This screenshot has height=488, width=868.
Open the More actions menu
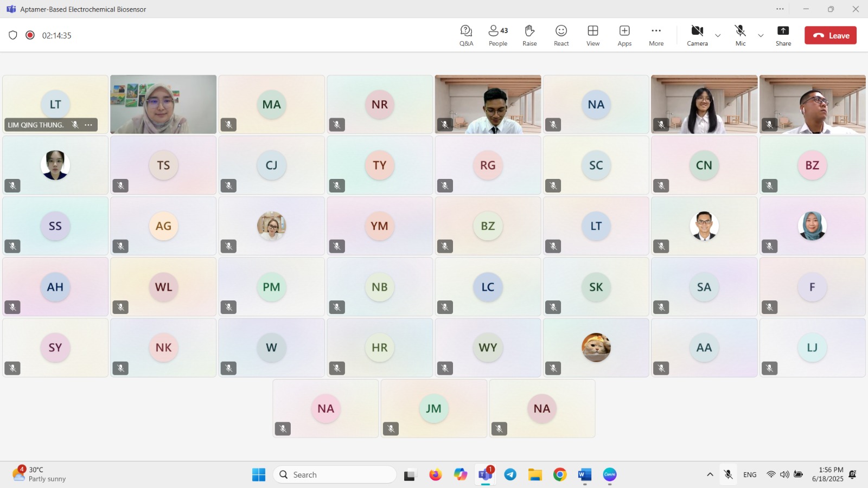click(x=656, y=35)
